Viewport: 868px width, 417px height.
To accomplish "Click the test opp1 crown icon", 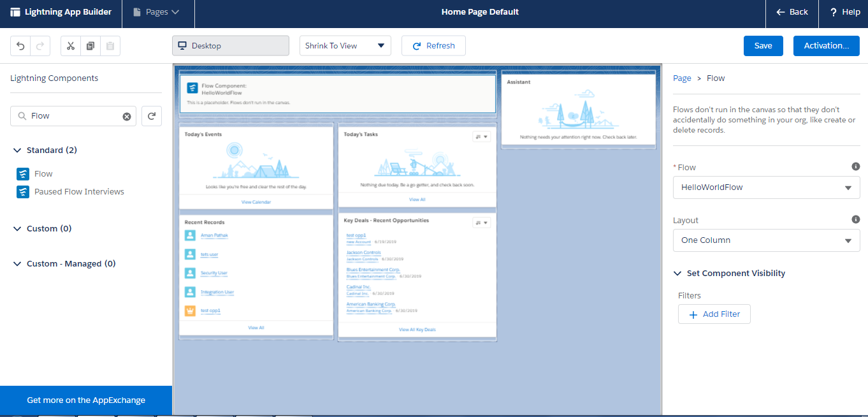I will point(190,311).
